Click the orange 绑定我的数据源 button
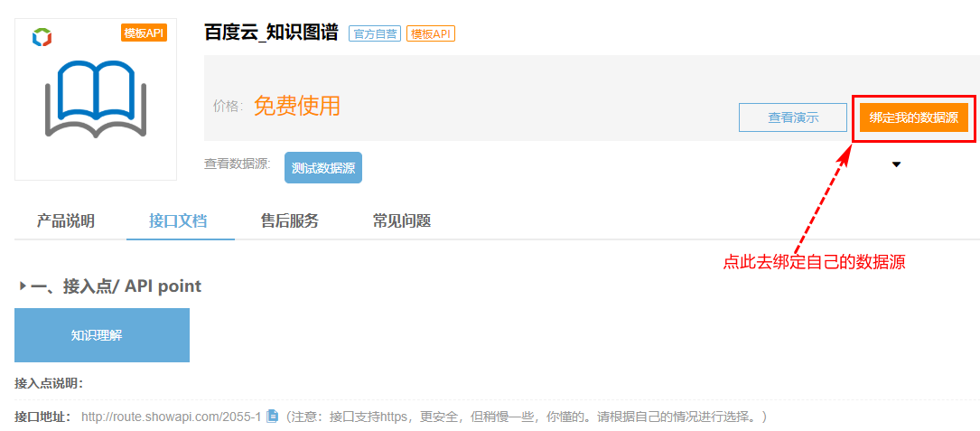Image resolution: width=980 pixels, height=431 pixels. coord(913,118)
